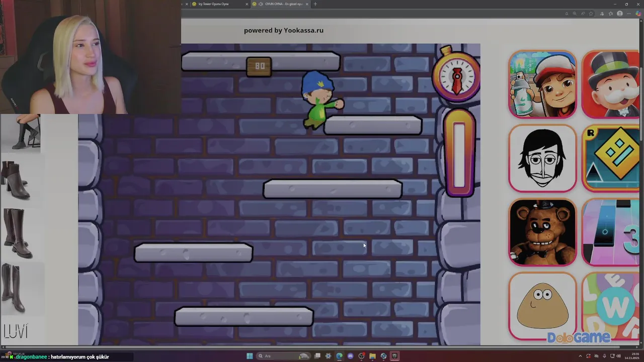This screenshot has width=644, height=362.
Task: Open the Incredibox Sprunki face game icon
Action: 542,158
